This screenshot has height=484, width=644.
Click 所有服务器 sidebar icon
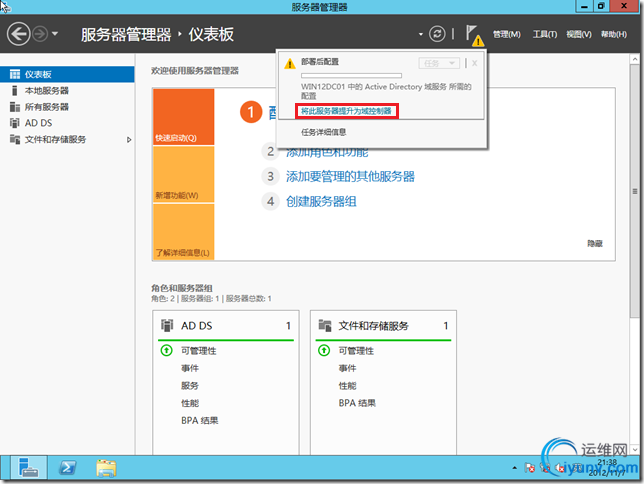point(15,107)
